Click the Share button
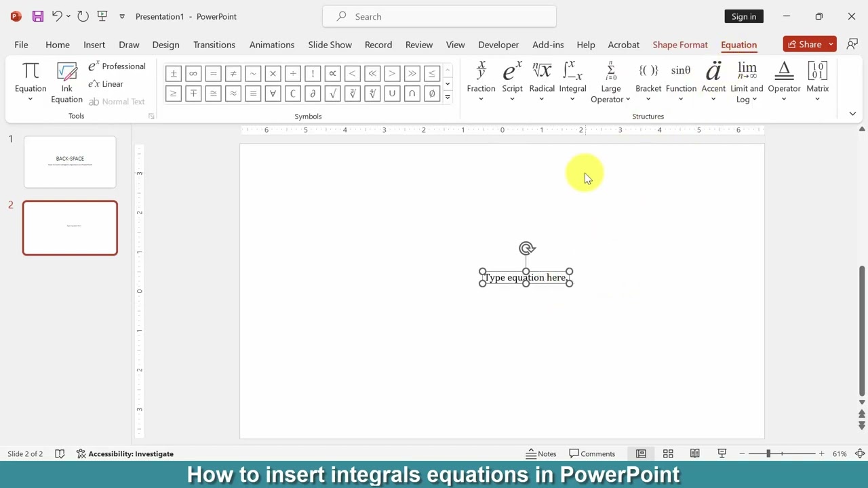Screen dimensions: 868x488 pos(804,44)
